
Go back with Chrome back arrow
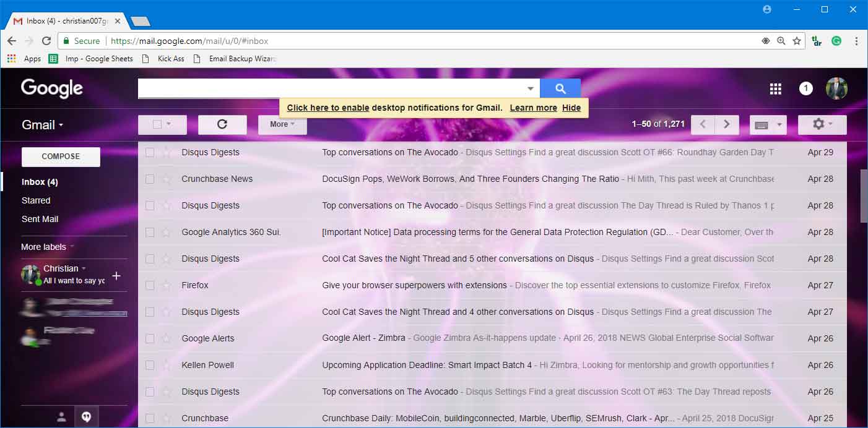pyautogui.click(x=11, y=41)
